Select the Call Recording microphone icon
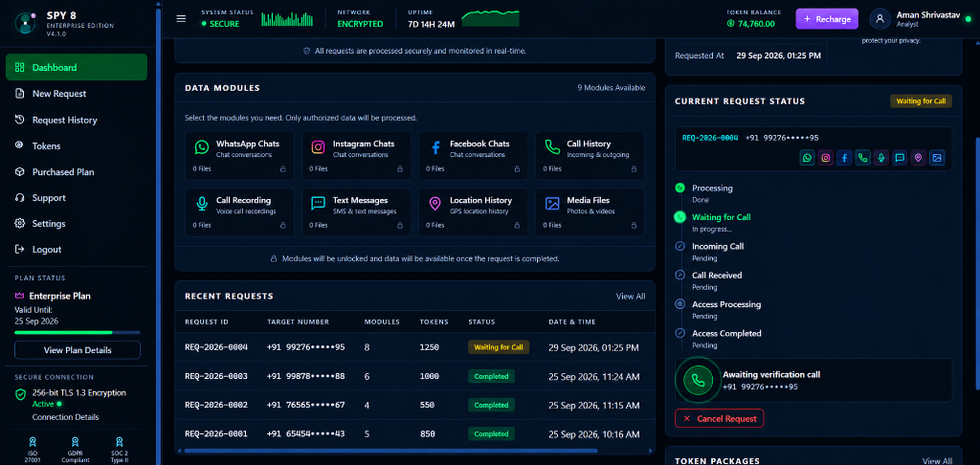980x465 pixels. click(x=201, y=205)
